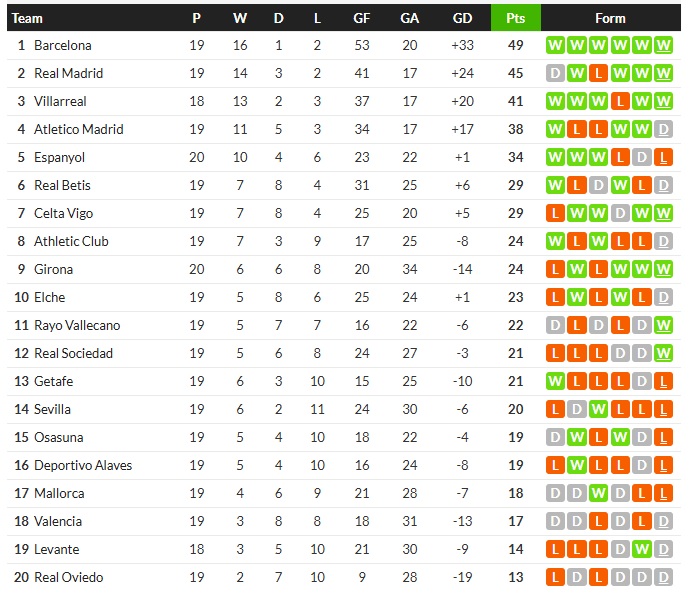Sort table by the Pts column header
Viewport: 698px width, 600px height.
tap(515, 18)
